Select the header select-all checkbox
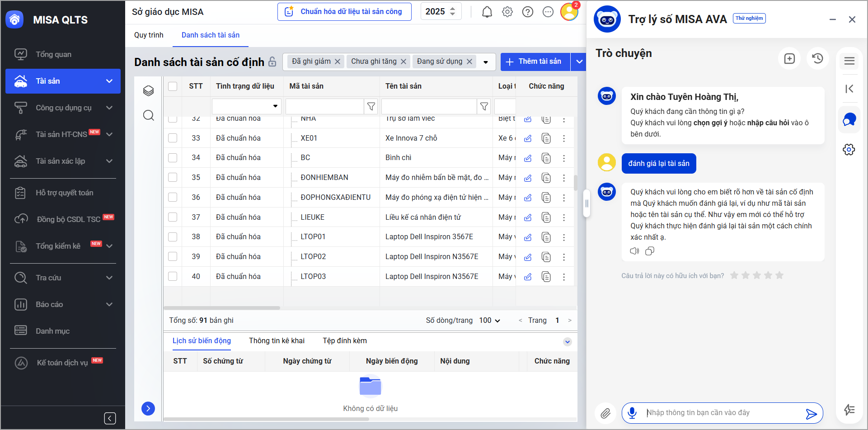868x430 pixels. 173,86
